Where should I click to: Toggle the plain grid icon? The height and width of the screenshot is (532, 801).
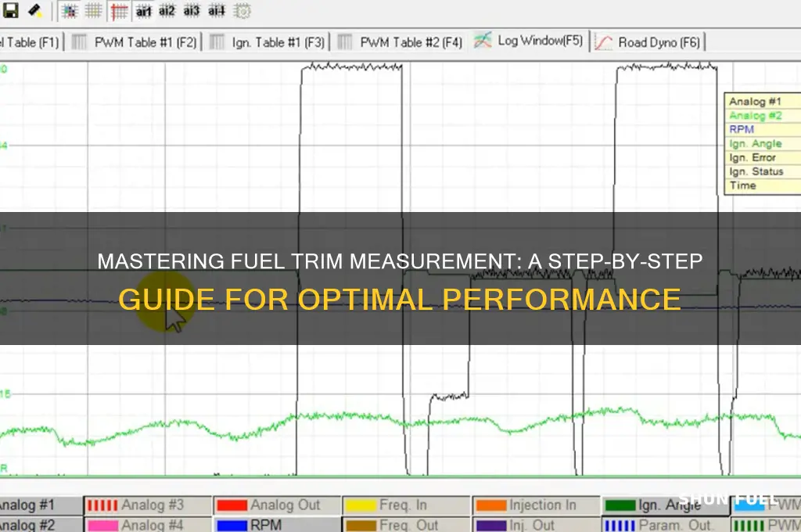coord(94,11)
